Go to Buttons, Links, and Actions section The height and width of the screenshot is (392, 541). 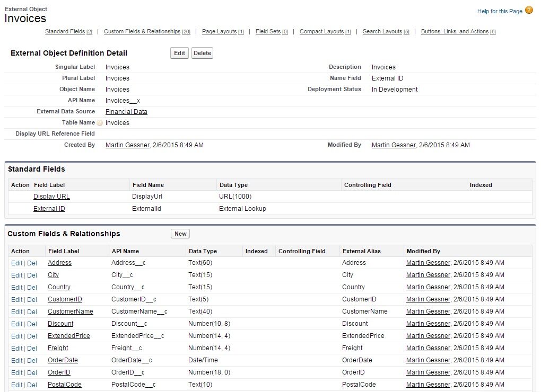455,32
